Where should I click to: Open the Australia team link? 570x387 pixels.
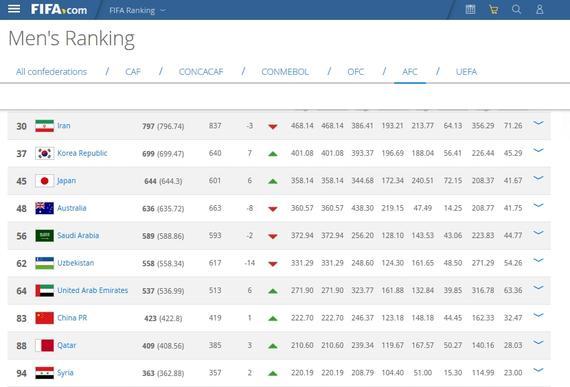coord(72,208)
